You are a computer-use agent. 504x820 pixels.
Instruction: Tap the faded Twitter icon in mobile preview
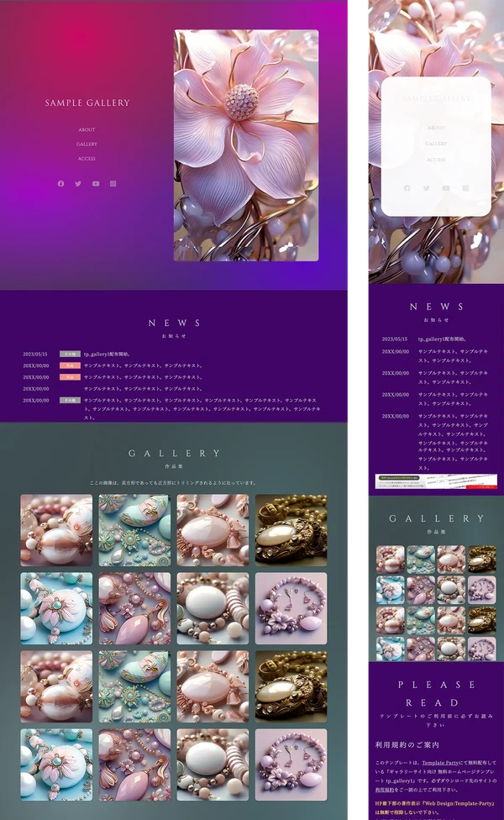tap(427, 188)
